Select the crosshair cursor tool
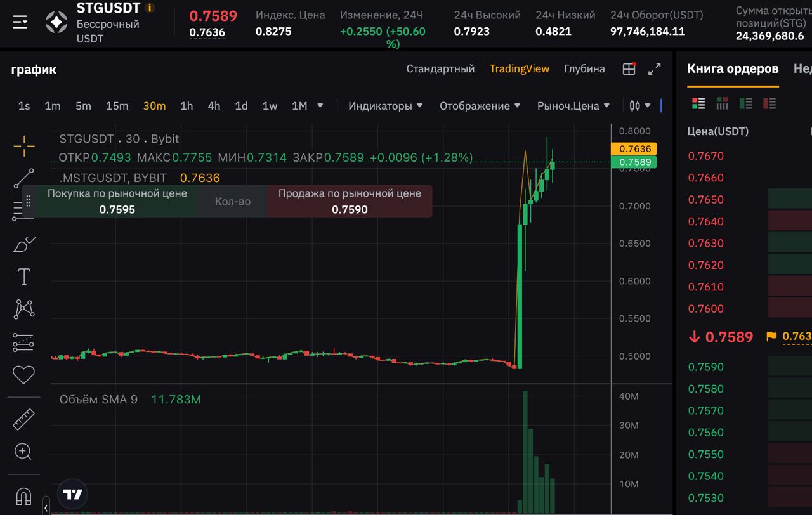Image resolution: width=812 pixels, height=515 pixels. click(x=24, y=146)
